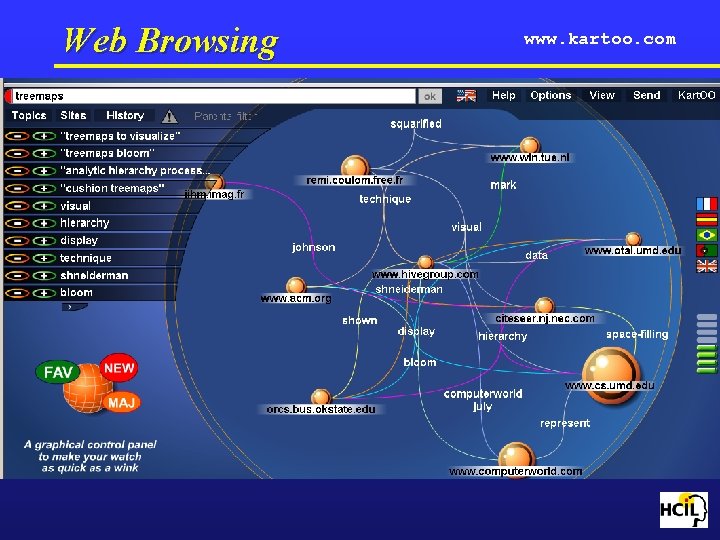Image resolution: width=720 pixels, height=540 pixels.
Task: Exclude "treemaps bloom" with its minus icon
Action: [x=17, y=154]
